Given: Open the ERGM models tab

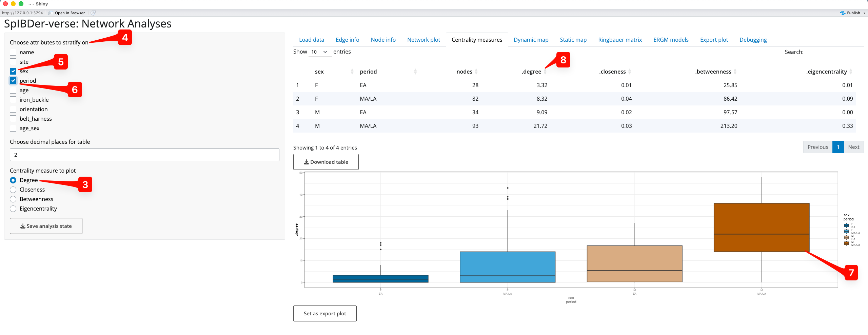Looking at the screenshot, I should coord(671,40).
